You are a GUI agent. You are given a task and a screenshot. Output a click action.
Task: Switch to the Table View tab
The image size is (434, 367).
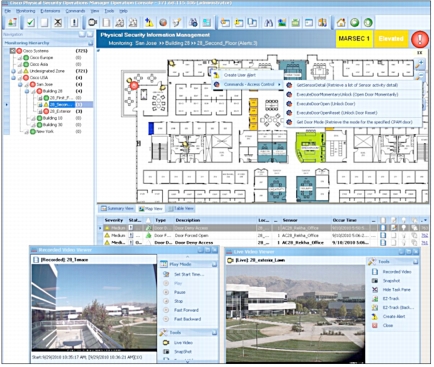(180, 209)
